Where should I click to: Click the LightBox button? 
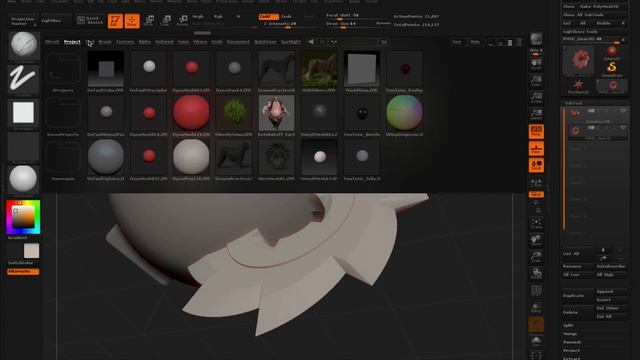pyautogui.click(x=56, y=20)
